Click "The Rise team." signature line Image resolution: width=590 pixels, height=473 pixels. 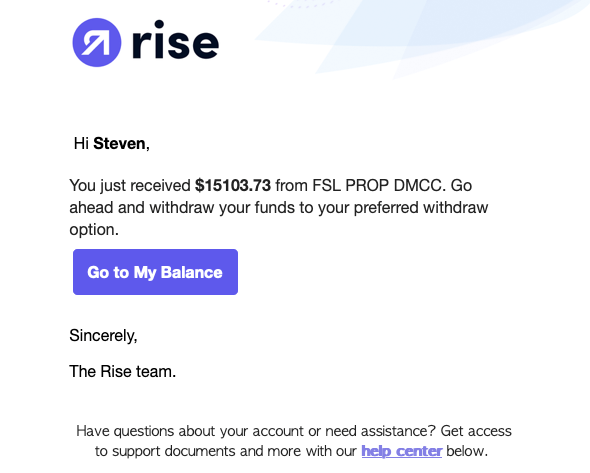point(123,371)
